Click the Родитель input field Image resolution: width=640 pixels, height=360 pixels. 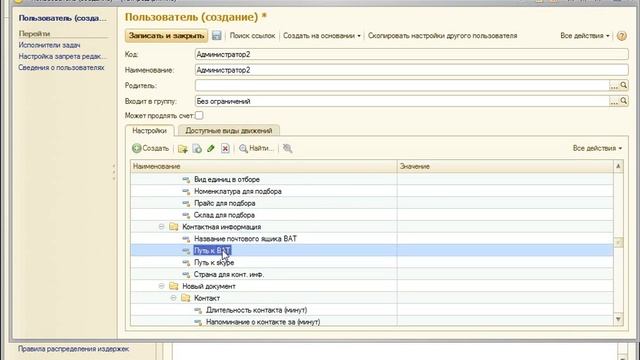coord(402,85)
